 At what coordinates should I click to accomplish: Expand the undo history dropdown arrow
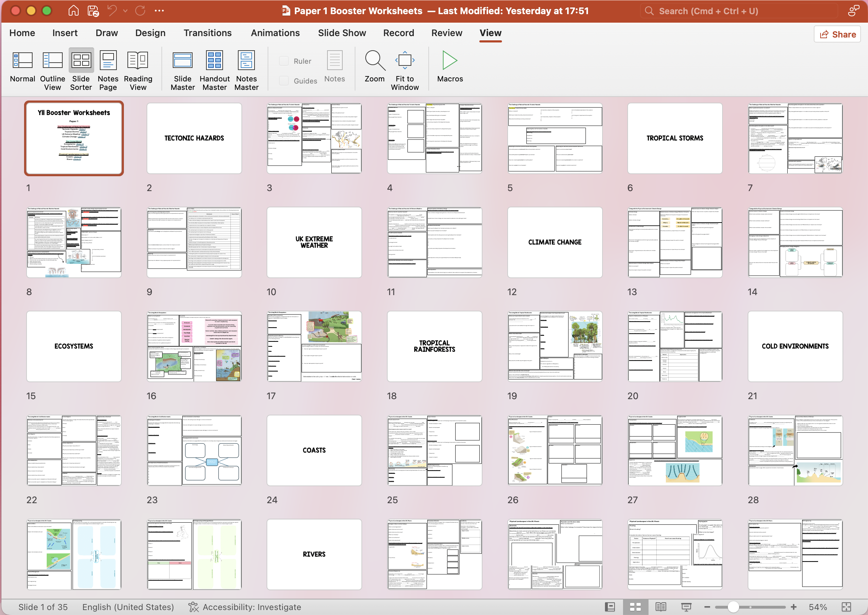click(125, 11)
